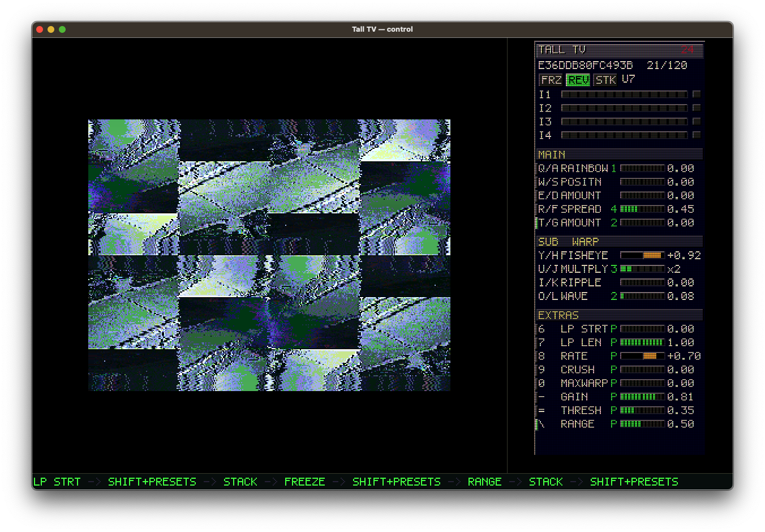This screenshot has width=765, height=532.
Task: Click the I1 input level meter bar
Action: point(624,95)
